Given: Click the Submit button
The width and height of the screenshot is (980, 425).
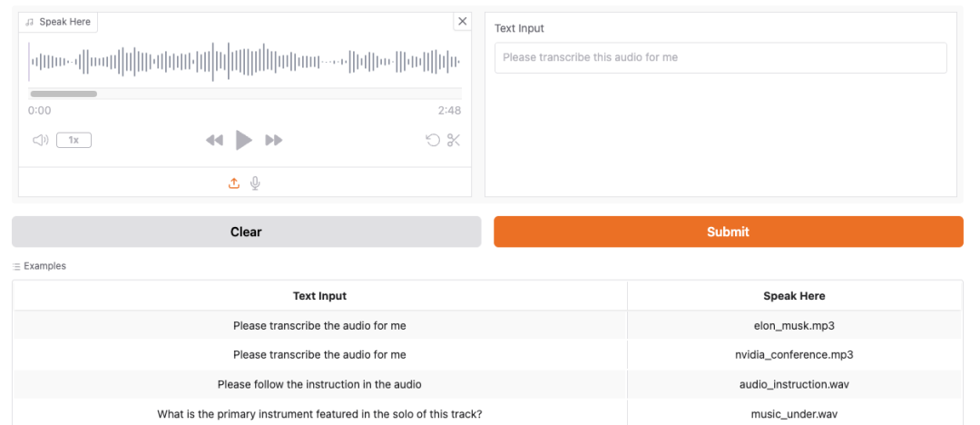Looking at the screenshot, I should 728,232.
